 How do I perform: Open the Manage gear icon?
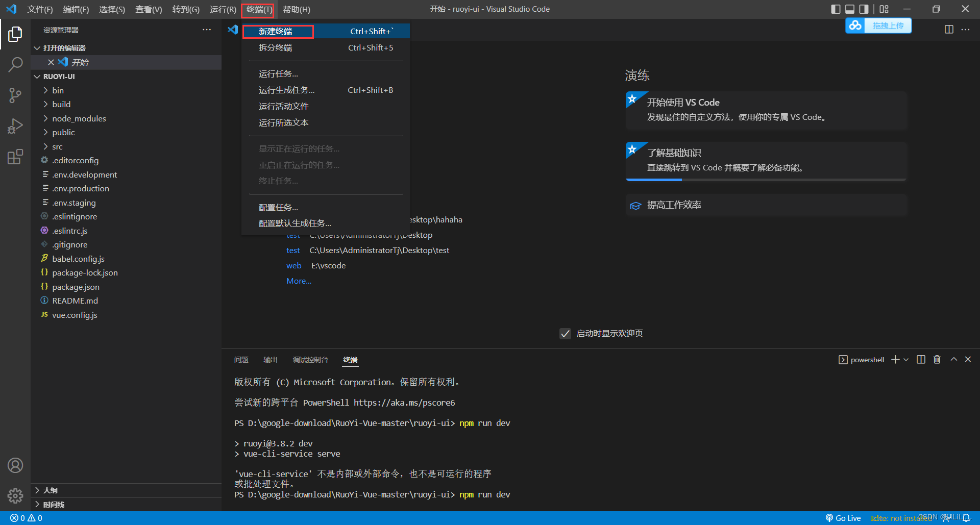point(15,495)
